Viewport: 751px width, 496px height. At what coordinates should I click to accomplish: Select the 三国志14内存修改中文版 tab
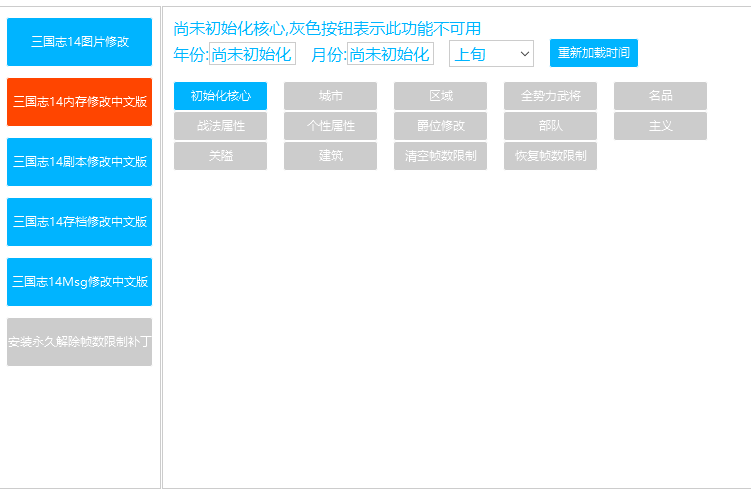point(80,102)
